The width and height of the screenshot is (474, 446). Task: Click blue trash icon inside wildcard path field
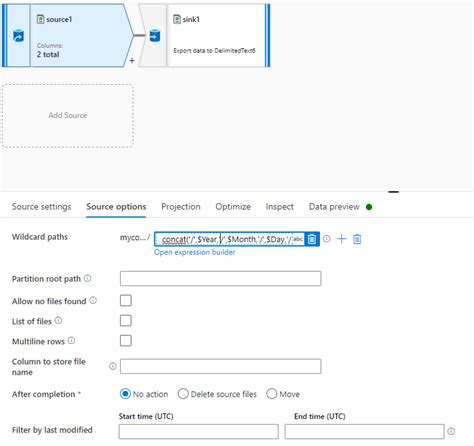(312, 239)
